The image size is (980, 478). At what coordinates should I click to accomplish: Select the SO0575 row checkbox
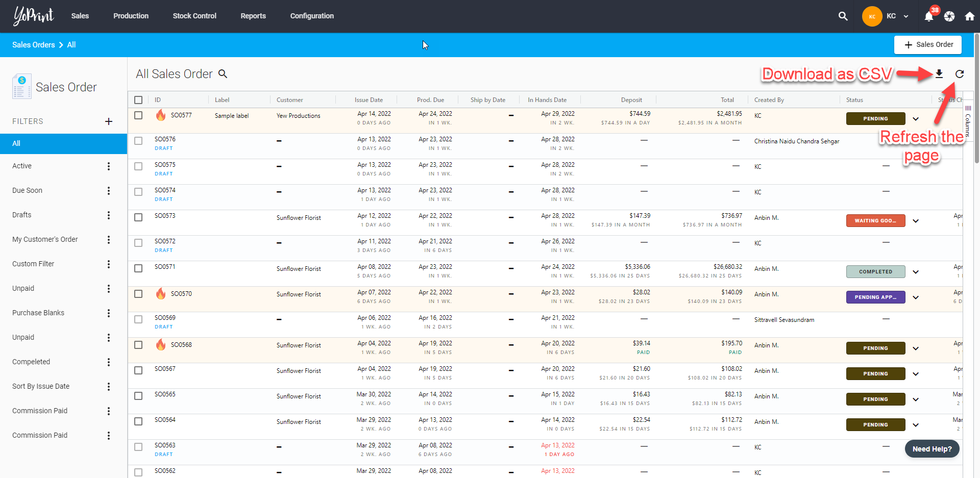pyautogui.click(x=138, y=166)
